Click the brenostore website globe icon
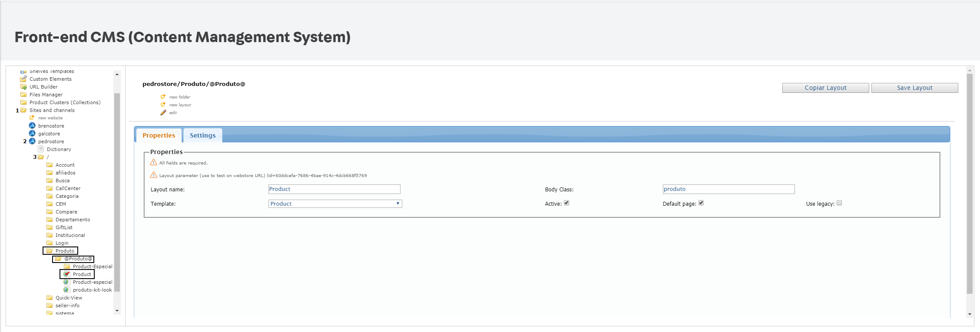Screen dimensions: 980x332 point(32,125)
